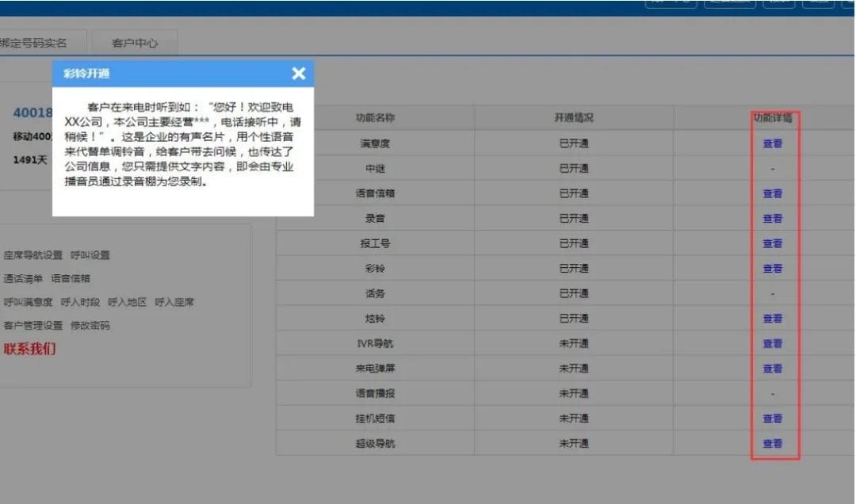Image resolution: width=856 pixels, height=504 pixels.
Task: Click 查看 for 挂机短信 row
Action: (x=772, y=418)
